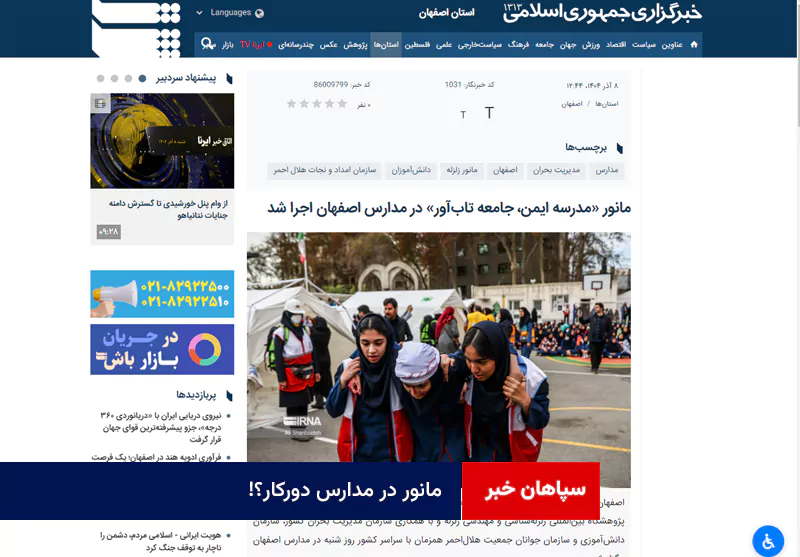Open the سیاست‌خارجی menu item

[x=480, y=45]
